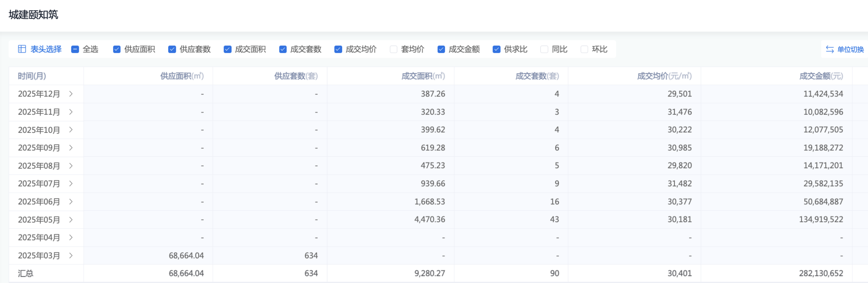Click the 表头选择 label
868x283 pixels.
tap(46, 50)
